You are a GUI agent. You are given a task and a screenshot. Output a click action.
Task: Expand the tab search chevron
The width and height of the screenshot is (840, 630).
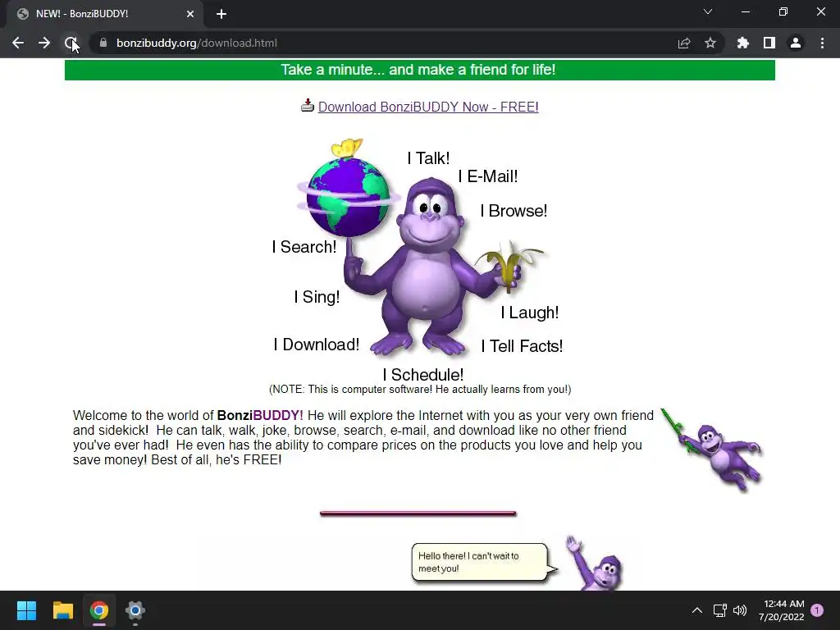click(708, 11)
